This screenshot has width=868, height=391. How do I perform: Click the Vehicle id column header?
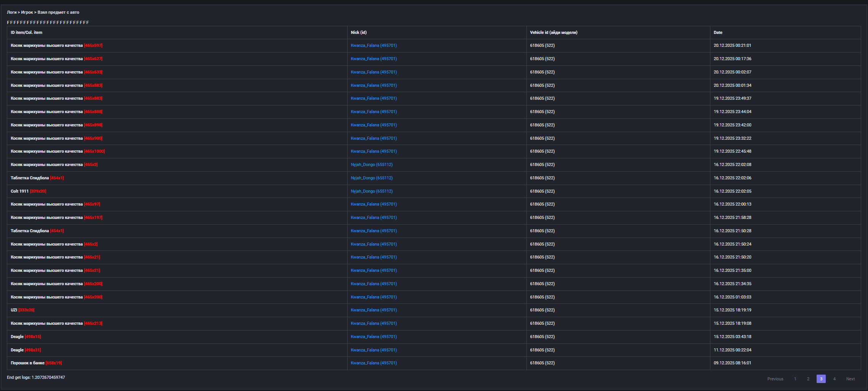tap(553, 32)
